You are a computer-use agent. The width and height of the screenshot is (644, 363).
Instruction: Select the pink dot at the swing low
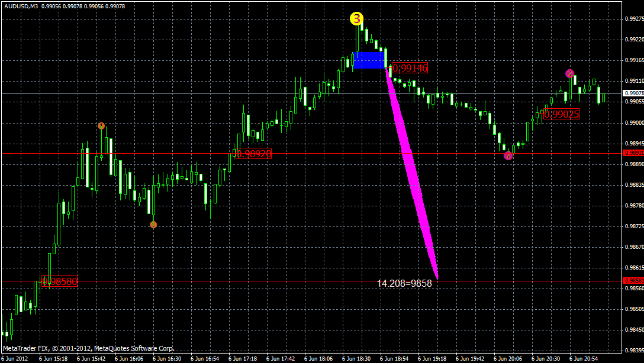tap(507, 155)
